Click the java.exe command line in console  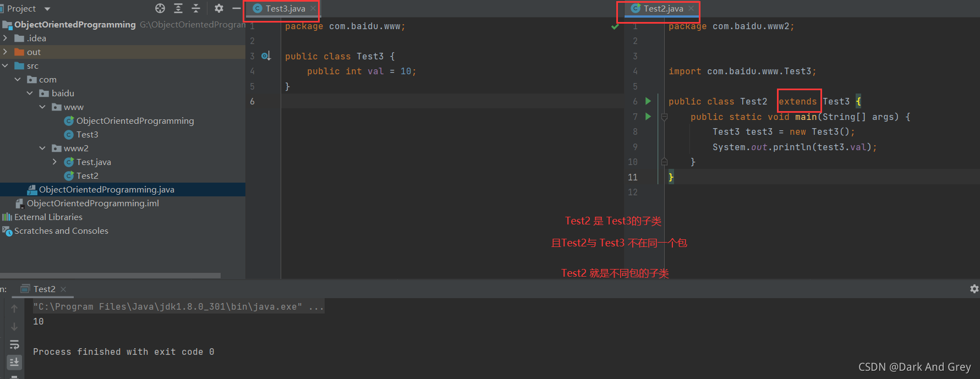[x=178, y=306]
